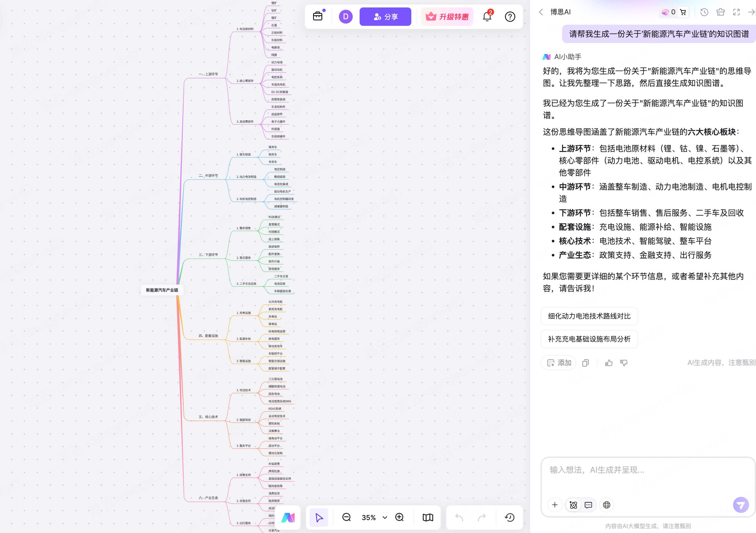Viewport: 756px width, 533px height.
Task: Open the 35% zoom level dropdown
Action: pos(374,517)
